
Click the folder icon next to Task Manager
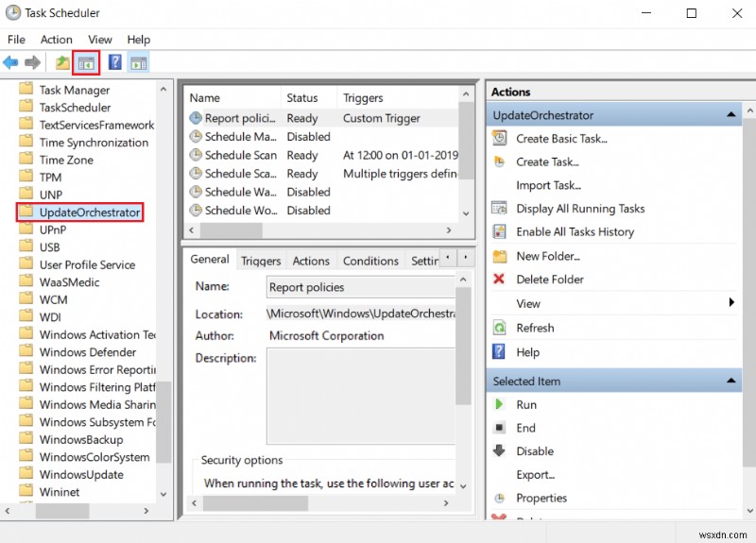click(26, 89)
